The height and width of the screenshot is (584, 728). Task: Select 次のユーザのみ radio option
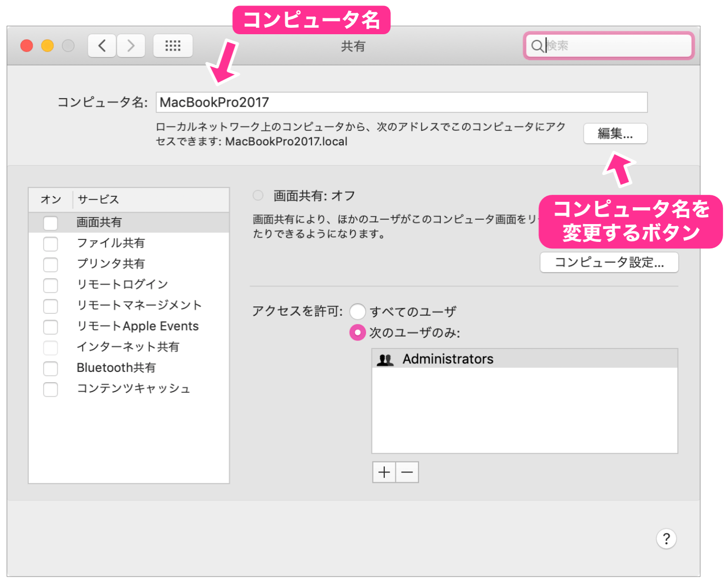click(x=358, y=333)
